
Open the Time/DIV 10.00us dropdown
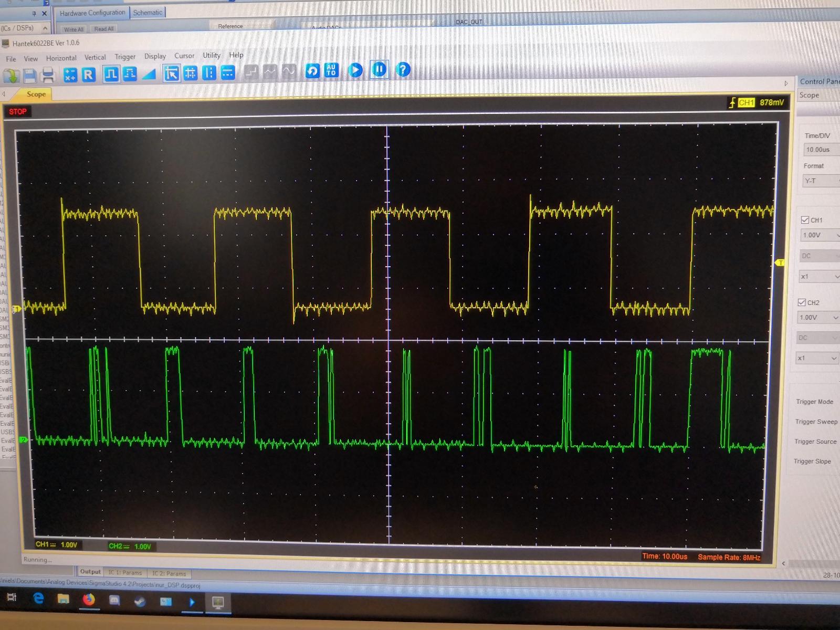(821, 150)
